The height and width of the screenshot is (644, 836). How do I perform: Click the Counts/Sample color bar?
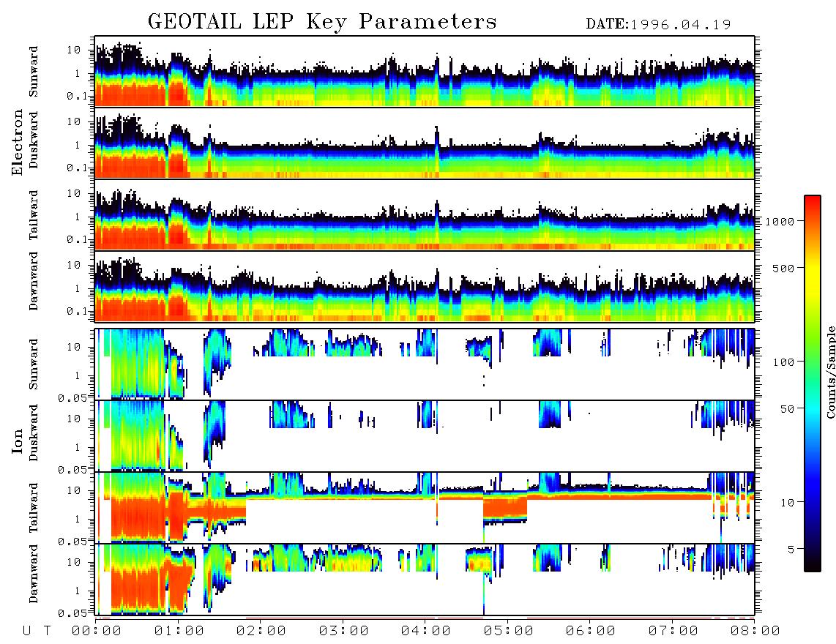813,383
